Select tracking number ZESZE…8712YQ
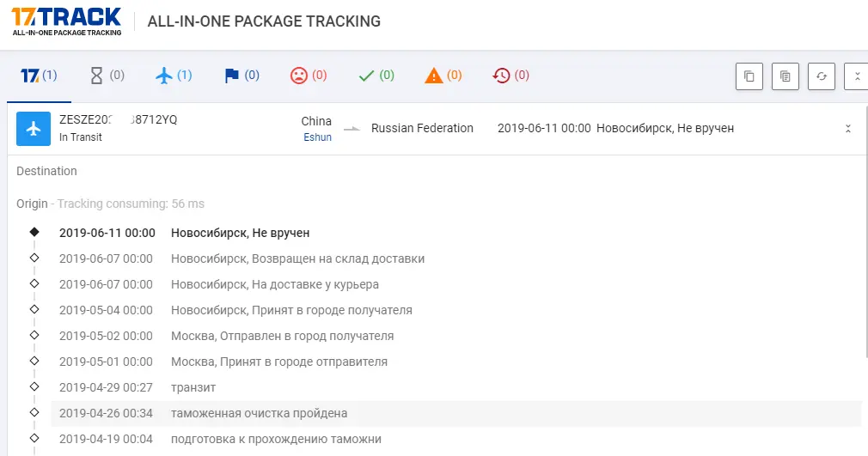Viewport: 868px width, 456px height. [x=118, y=119]
